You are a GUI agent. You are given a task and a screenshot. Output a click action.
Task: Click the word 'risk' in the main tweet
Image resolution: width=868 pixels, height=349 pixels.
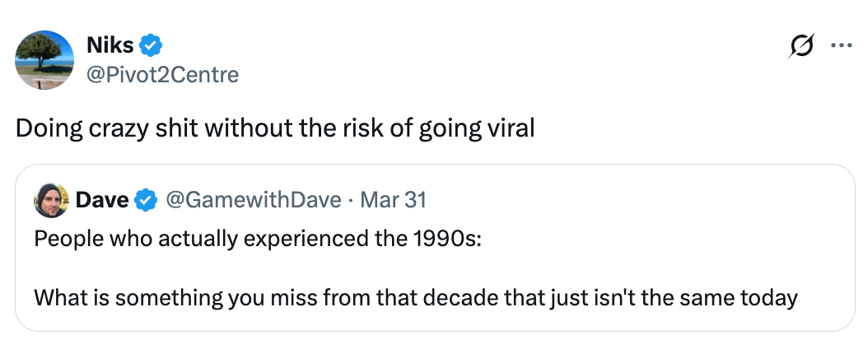(x=357, y=128)
